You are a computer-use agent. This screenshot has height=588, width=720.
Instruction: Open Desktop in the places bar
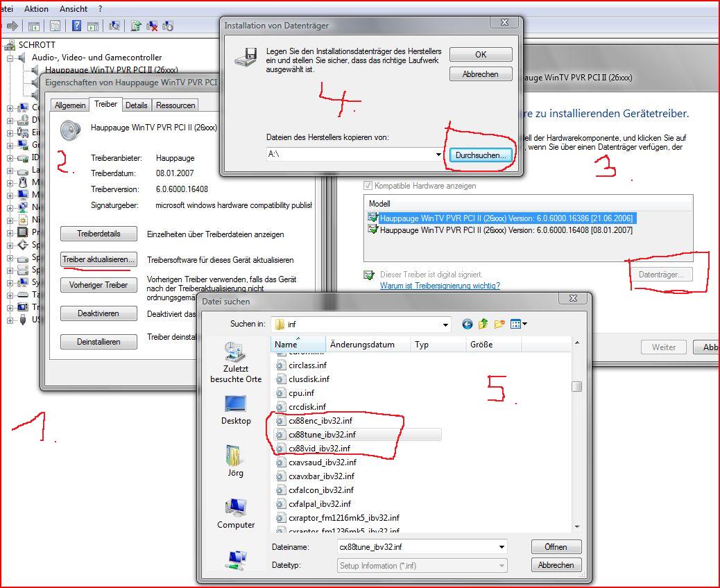[236, 410]
